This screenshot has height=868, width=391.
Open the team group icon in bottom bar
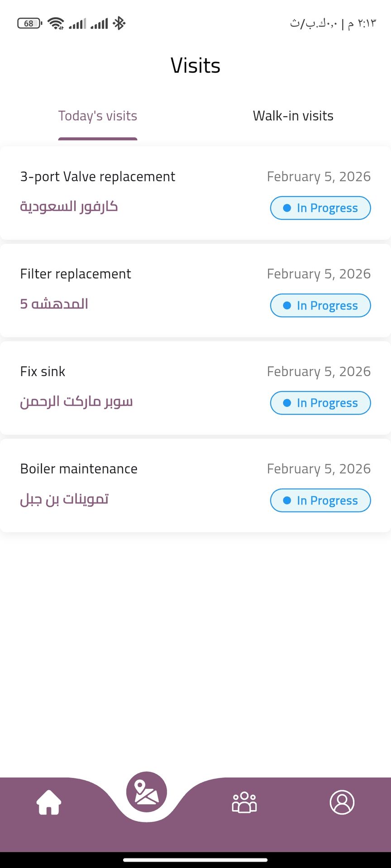point(244,802)
